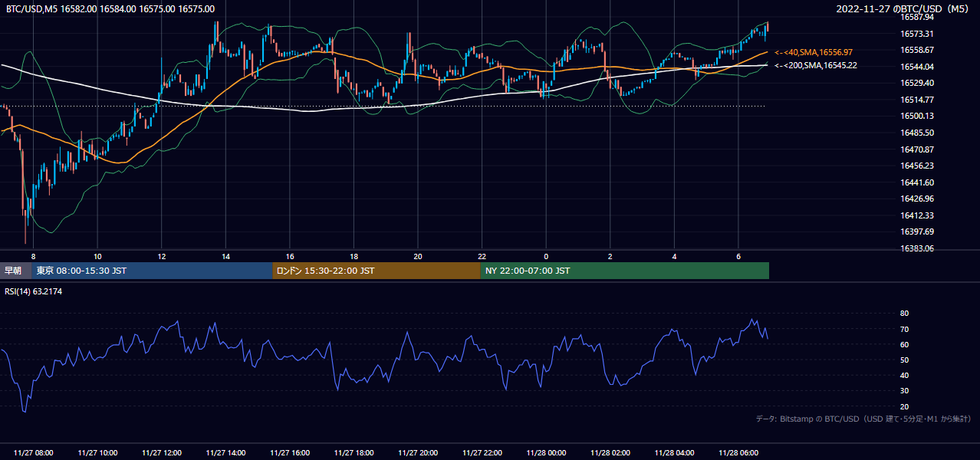Click hour tick 14 under price chart
Viewport: 980px width, 460px height.
click(225, 256)
